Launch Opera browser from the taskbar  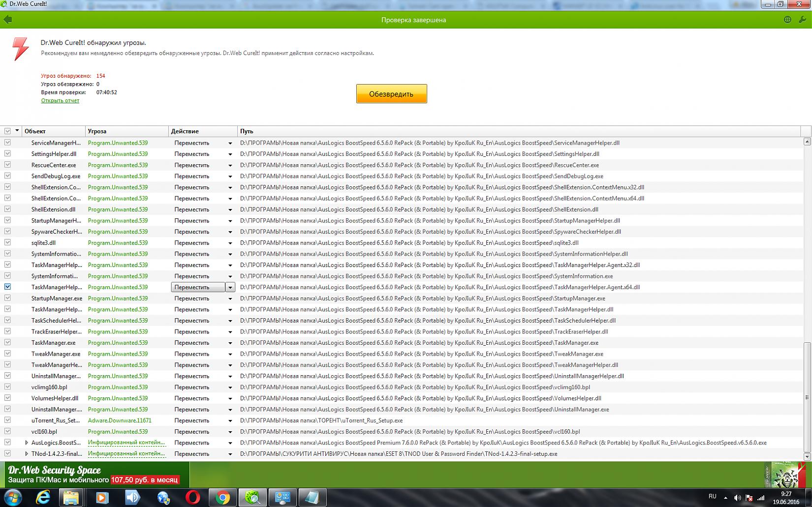point(193,498)
